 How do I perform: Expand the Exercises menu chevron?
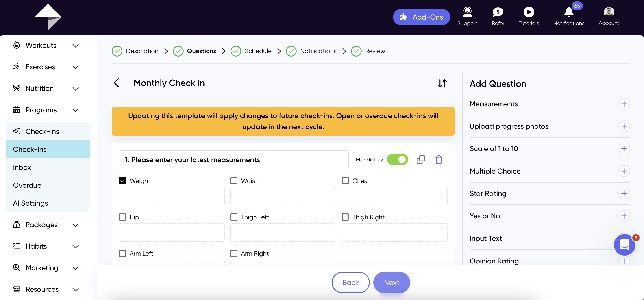pos(76,67)
